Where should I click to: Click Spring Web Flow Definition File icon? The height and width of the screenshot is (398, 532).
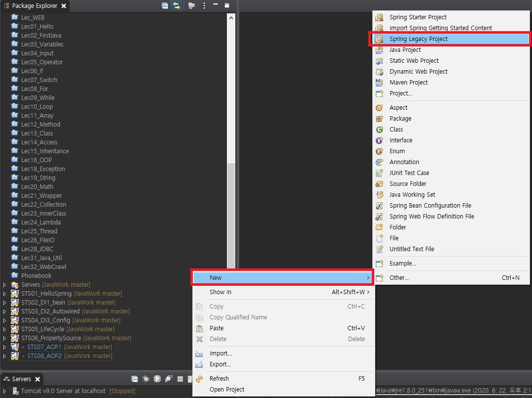coord(379,216)
